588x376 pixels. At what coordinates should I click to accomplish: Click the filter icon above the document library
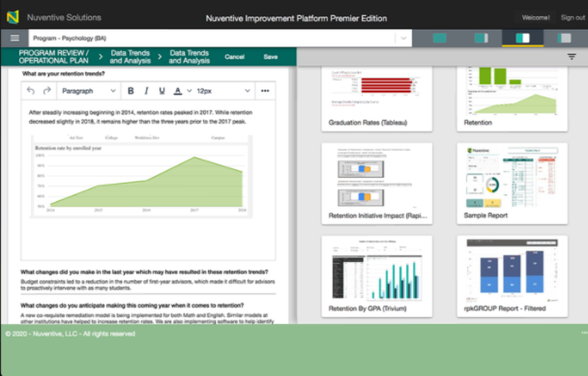click(x=572, y=56)
